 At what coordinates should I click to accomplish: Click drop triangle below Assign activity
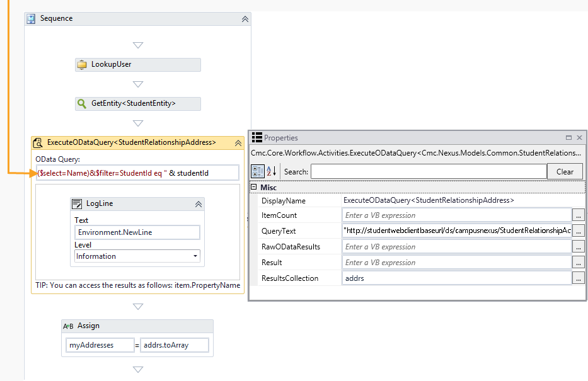point(138,370)
